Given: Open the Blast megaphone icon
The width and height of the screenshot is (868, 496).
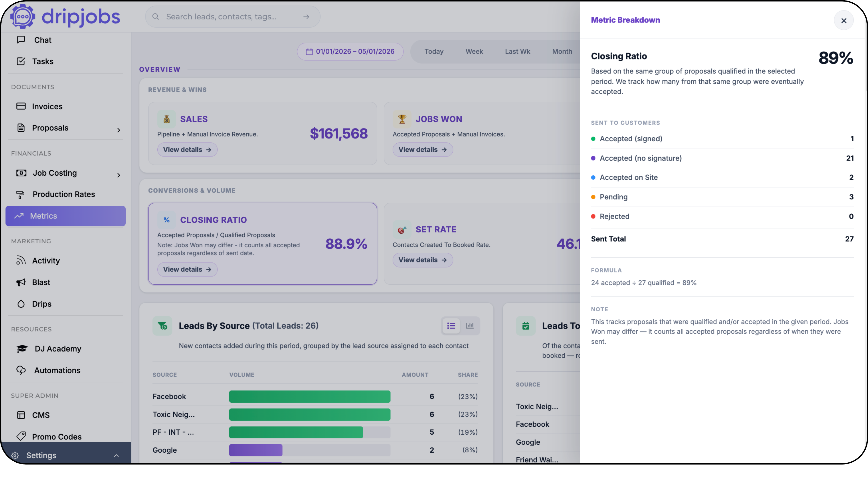Looking at the screenshot, I should click(x=21, y=283).
